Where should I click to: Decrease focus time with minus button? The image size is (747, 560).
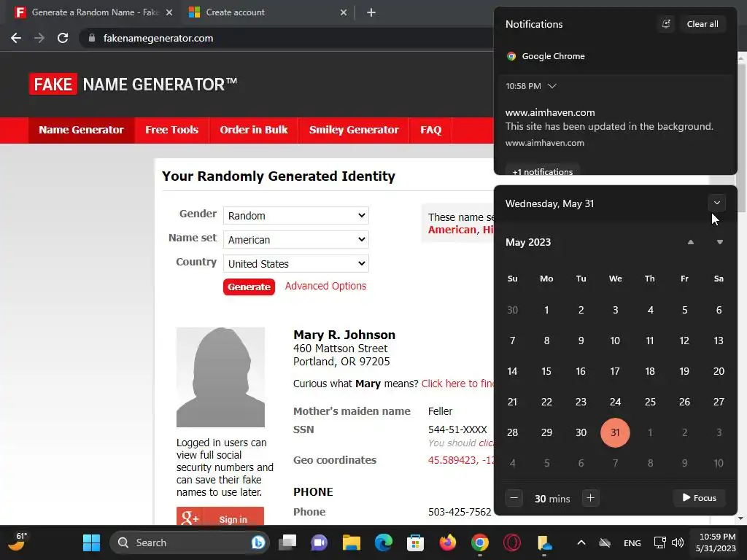[514, 498]
